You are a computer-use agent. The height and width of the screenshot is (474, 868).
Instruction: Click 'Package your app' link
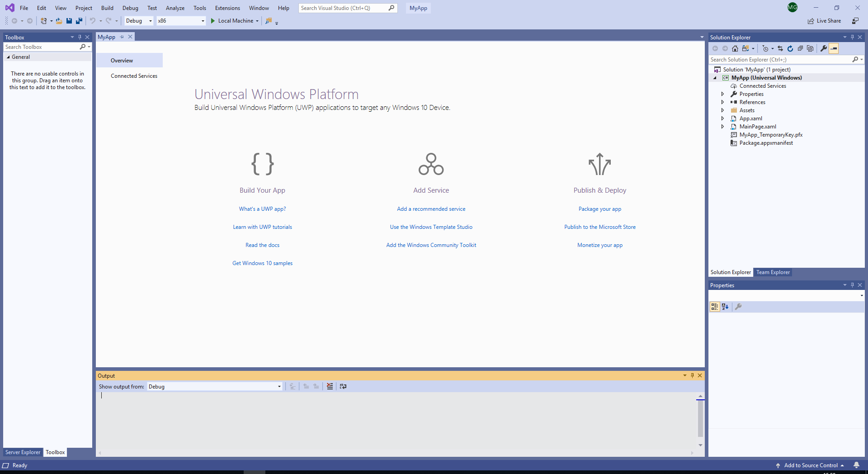600,209
